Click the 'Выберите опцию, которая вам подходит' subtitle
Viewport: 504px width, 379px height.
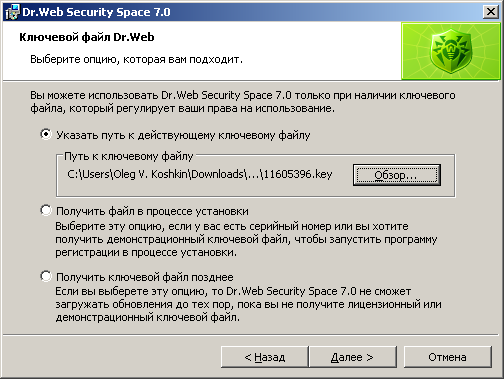pyautogui.click(x=136, y=59)
